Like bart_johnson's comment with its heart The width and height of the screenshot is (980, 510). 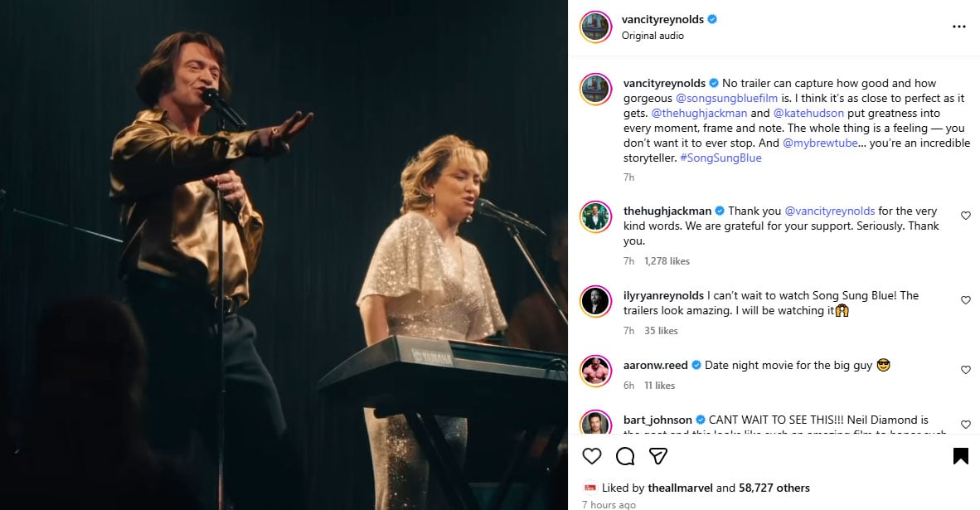[965, 425]
